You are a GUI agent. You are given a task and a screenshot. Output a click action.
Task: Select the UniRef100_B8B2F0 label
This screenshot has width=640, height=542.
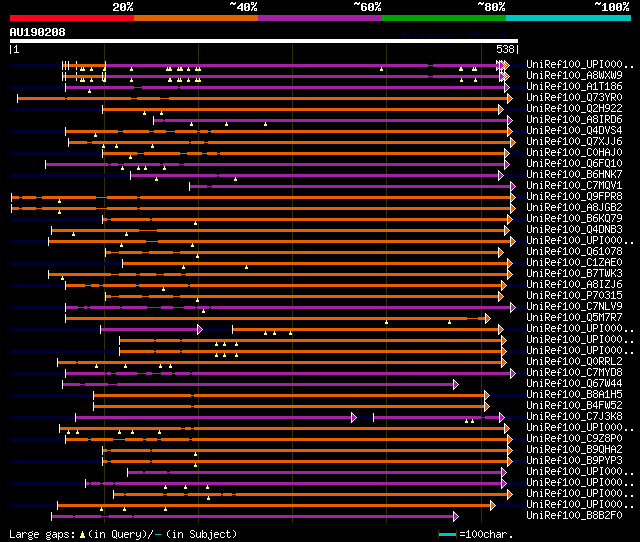tap(574, 516)
